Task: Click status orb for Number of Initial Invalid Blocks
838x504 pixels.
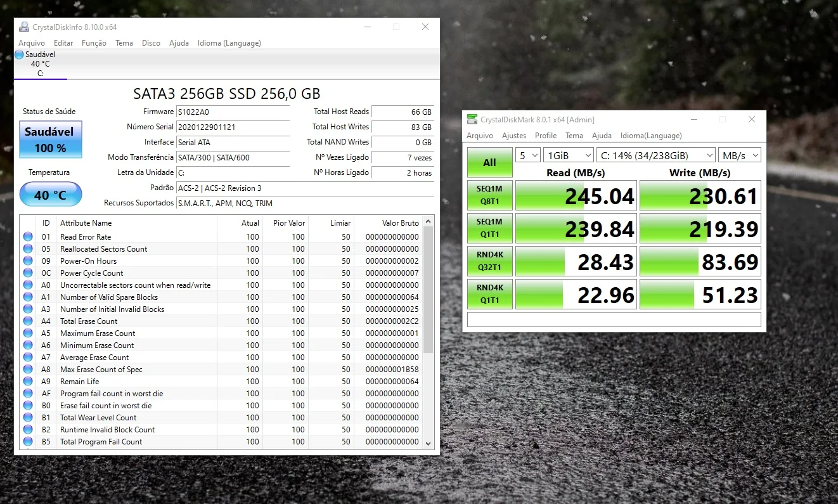Action: click(x=28, y=309)
